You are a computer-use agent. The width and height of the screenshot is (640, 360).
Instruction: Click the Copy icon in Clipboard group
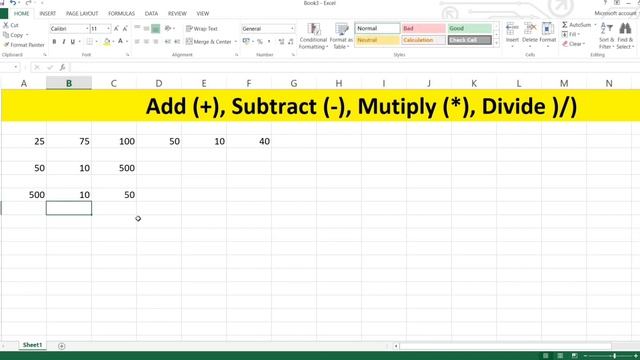tap(6, 35)
